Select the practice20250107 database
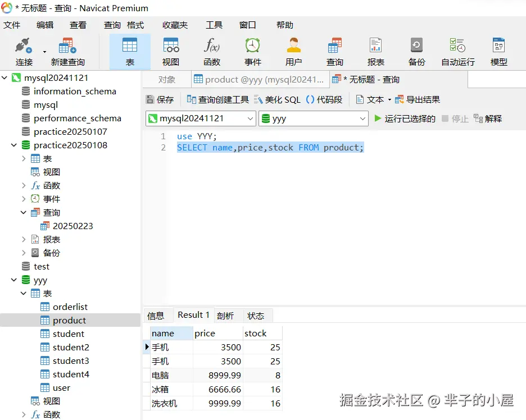Screen dimensions: 526x420 tap(70, 132)
